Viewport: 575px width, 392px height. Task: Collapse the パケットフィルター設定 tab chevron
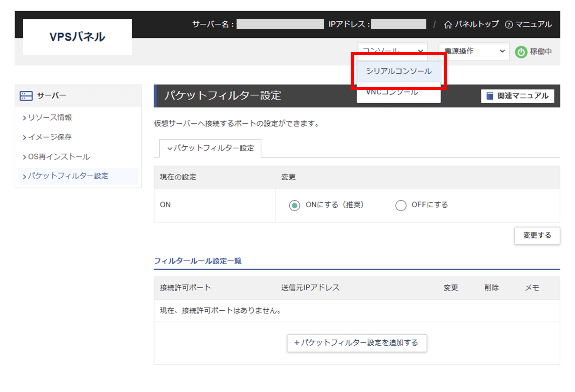click(x=170, y=148)
